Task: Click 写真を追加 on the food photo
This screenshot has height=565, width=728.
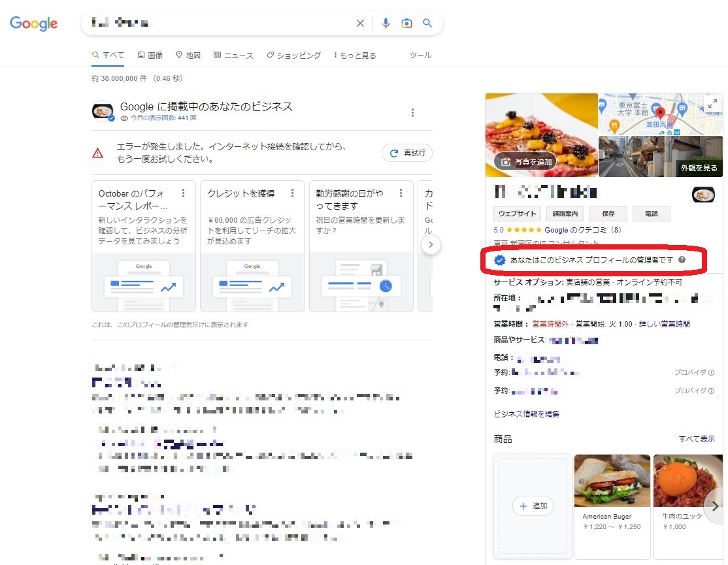Action: (525, 162)
